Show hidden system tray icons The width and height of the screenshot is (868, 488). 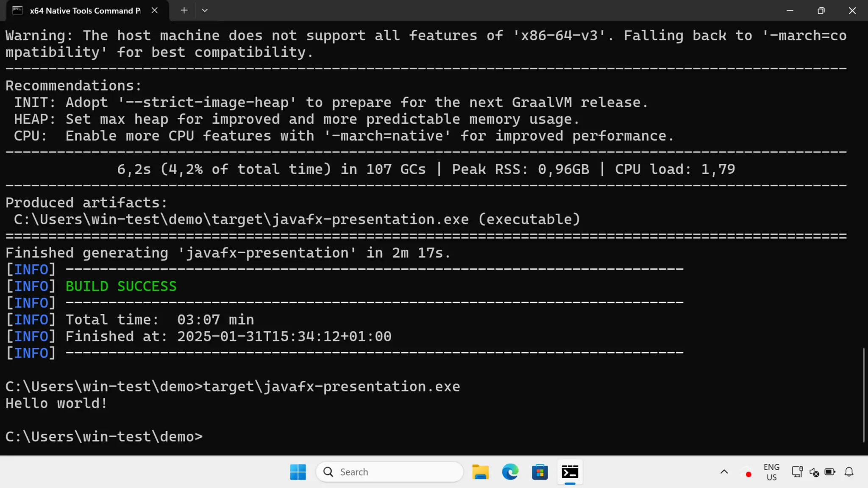point(724,472)
